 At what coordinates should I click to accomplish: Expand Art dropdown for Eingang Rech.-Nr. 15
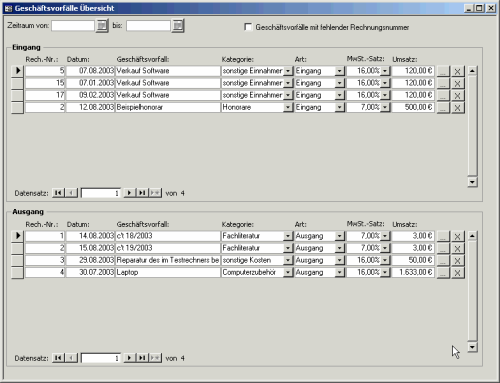coord(339,83)
